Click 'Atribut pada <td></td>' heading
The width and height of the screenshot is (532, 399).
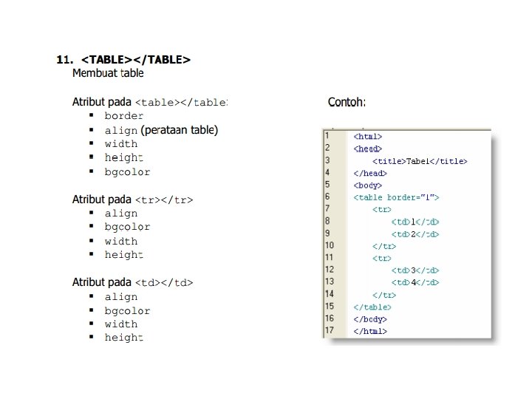click(x=132, y=282)
